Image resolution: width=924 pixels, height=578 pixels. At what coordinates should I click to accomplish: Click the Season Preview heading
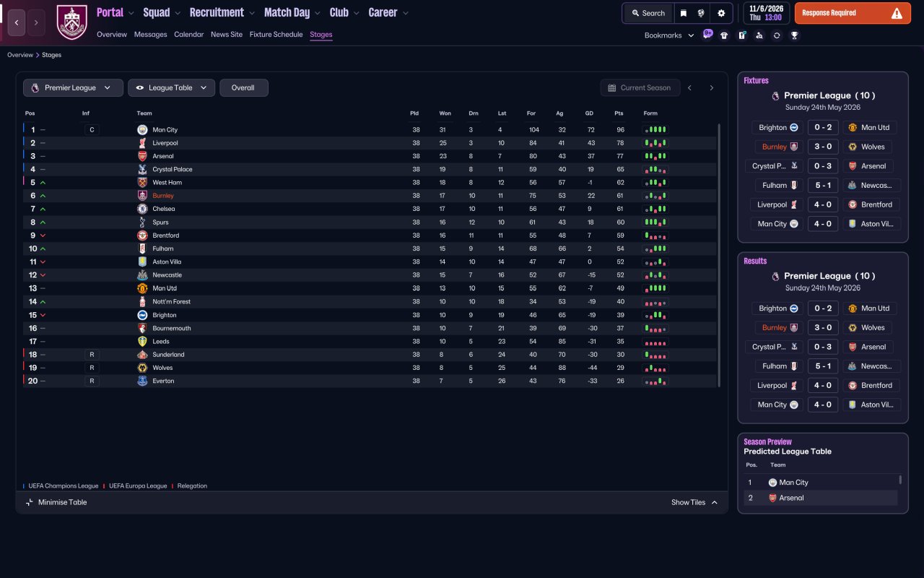tap(767, 442)
